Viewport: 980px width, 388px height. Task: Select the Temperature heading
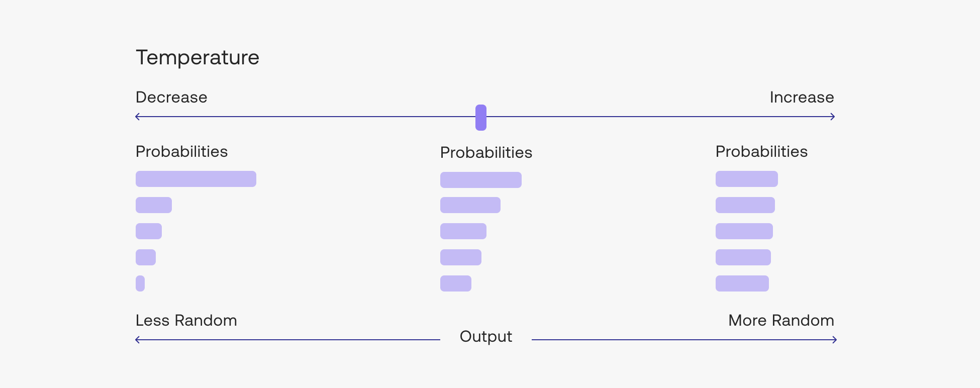pos(198,57)
